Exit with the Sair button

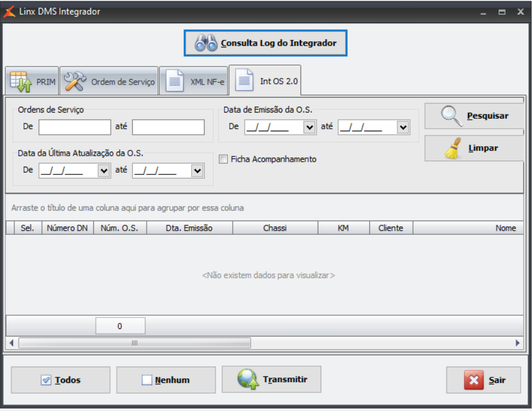click(484, 380)
